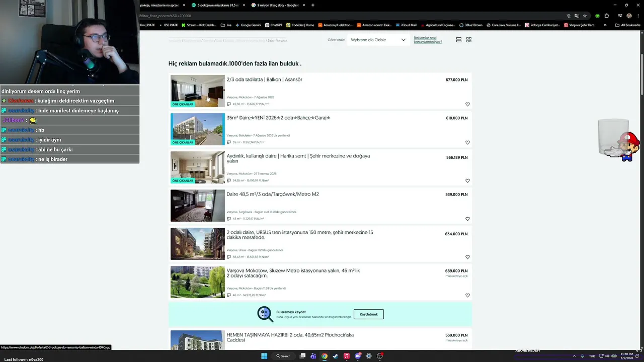
Task: Open Discord from the taskbar
Action: [x=358, y=356]
